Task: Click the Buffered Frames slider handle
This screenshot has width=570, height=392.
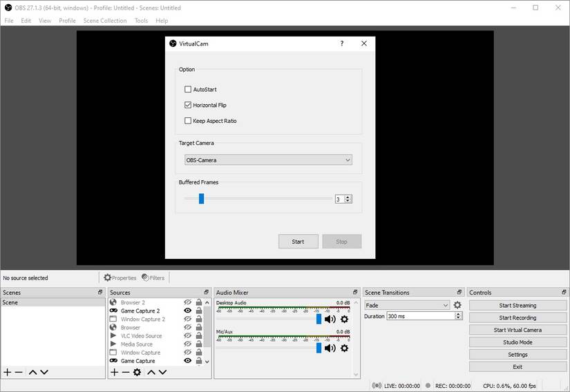Action: (x=201, y=199)
